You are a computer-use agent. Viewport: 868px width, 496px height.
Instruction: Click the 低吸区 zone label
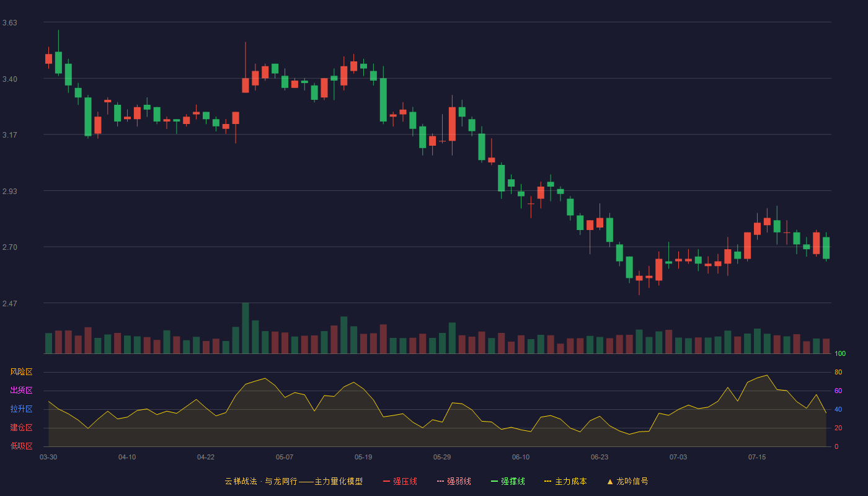21,446
